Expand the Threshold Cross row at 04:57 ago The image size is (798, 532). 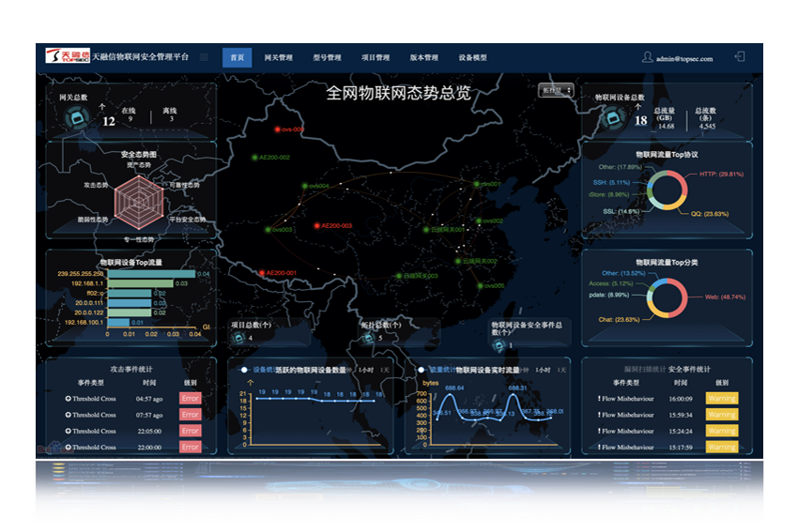coord(69,399)
